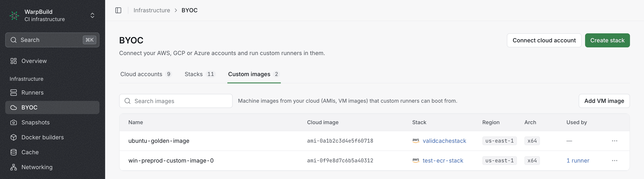
Task: Click the Create stack button
Action: [607, 40]
